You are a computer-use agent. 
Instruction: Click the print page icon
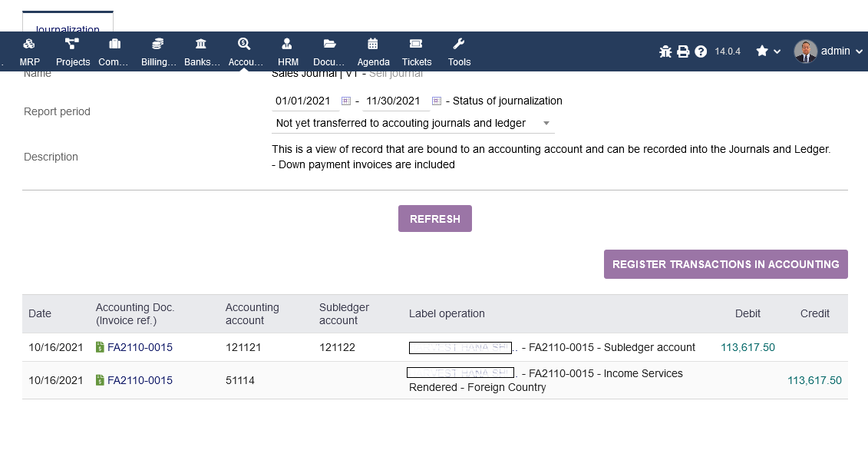(683, 51)
